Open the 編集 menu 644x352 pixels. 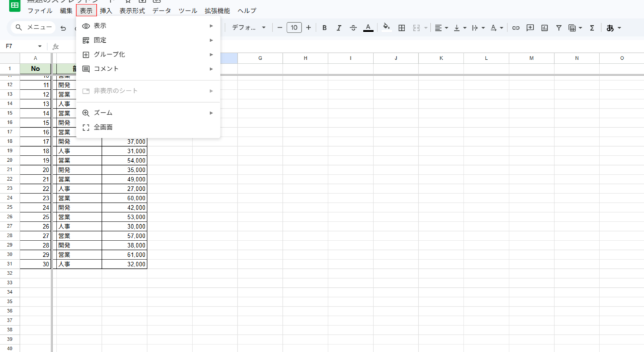point(66,11)
